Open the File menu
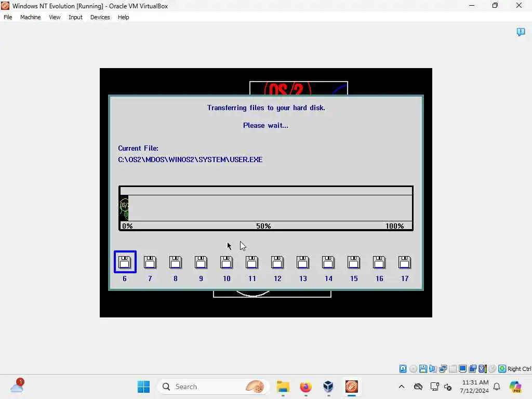532x399 pixels. 8,17
